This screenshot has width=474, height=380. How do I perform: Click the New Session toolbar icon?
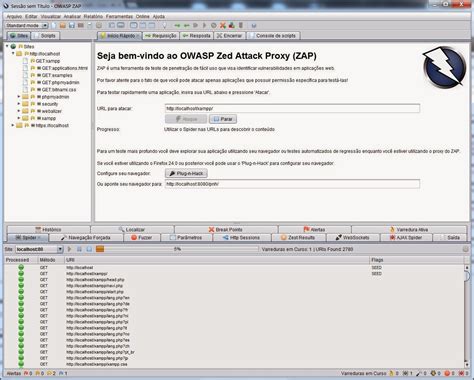pos(54,25)
